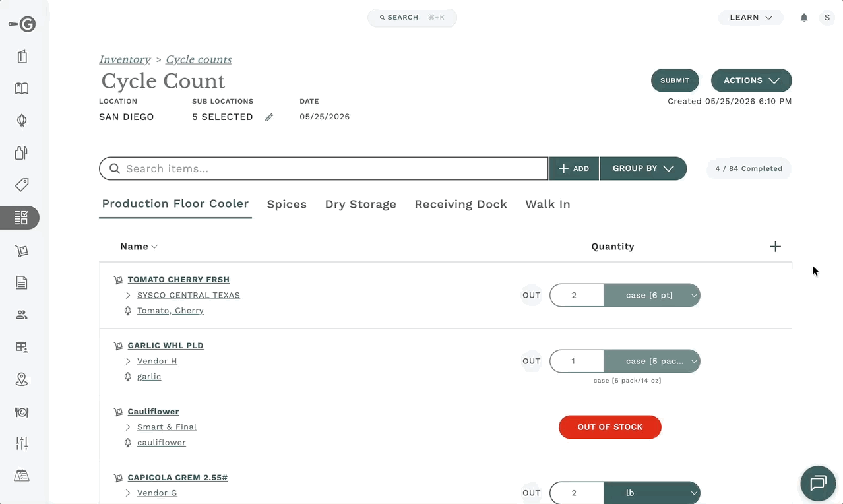
Task: Open the table-with-user sidebar icon
Action: click(x=22, y=347)
